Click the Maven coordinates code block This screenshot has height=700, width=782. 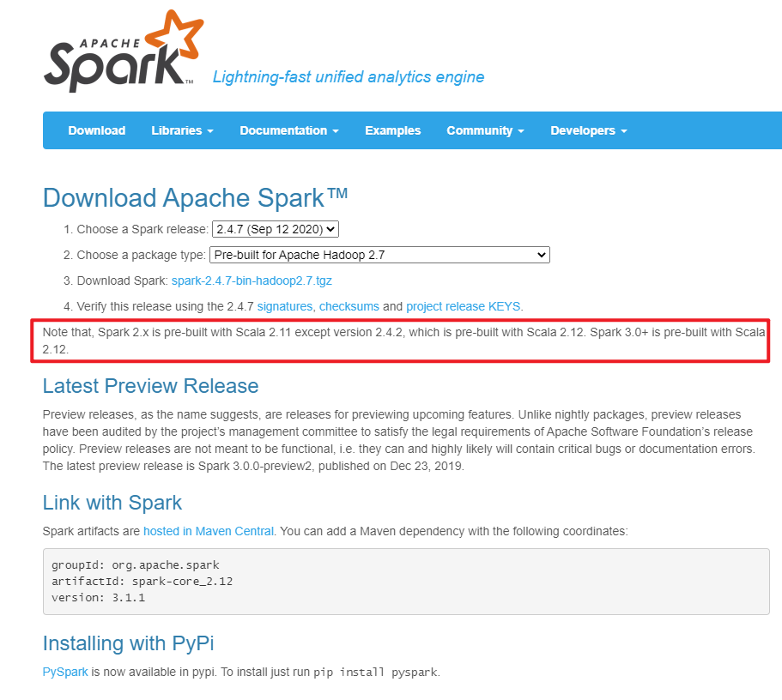pos(406,582)
